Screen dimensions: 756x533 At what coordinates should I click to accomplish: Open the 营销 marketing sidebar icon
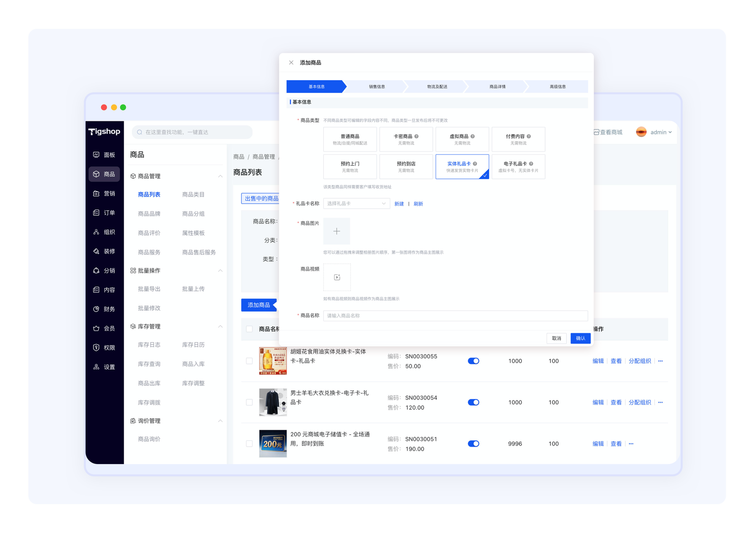click(x=96, y=194)
